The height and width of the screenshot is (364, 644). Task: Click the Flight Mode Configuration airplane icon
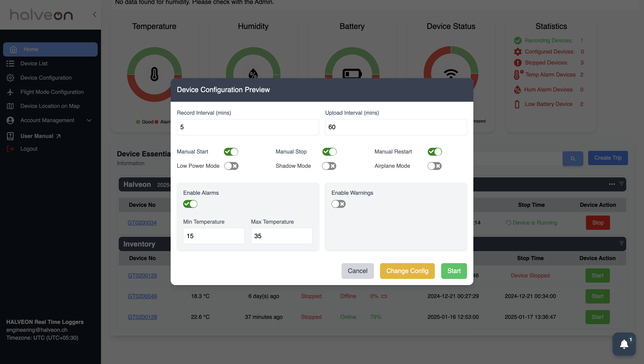tap(10, 92)
